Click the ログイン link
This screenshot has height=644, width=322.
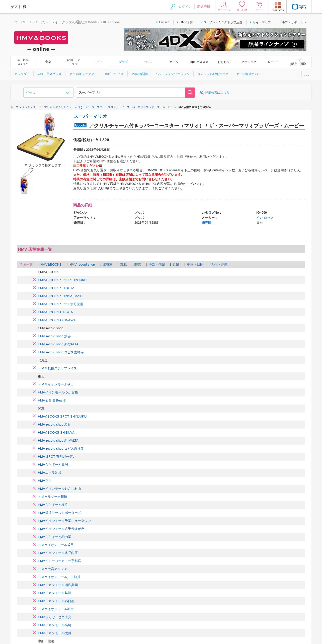point(185,7)
